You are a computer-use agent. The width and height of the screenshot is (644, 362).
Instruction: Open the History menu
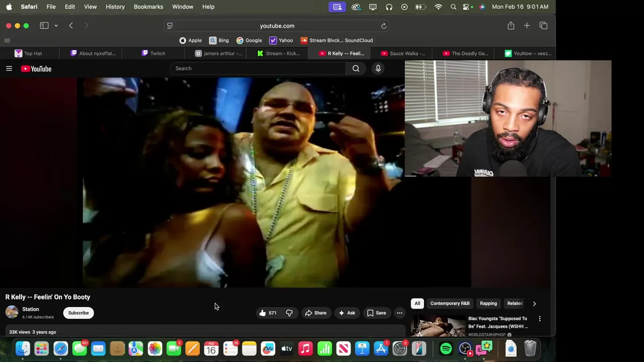click(x=115, y=7)
